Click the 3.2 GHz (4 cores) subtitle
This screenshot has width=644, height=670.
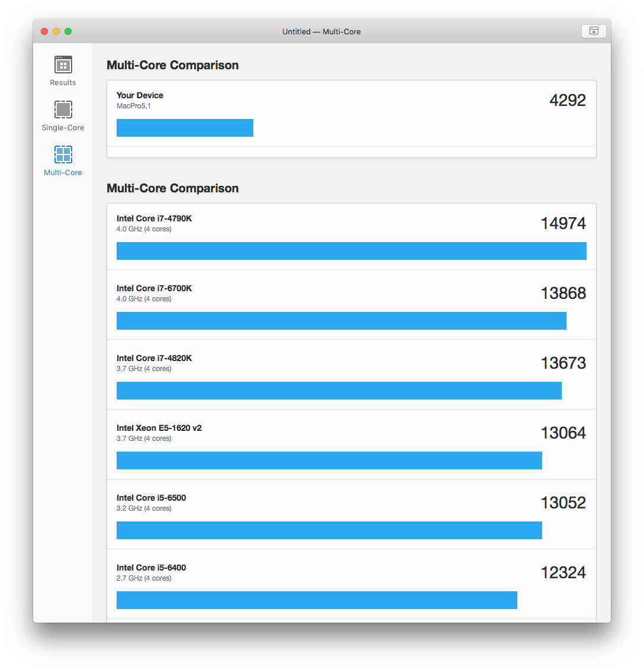[144, 508]
